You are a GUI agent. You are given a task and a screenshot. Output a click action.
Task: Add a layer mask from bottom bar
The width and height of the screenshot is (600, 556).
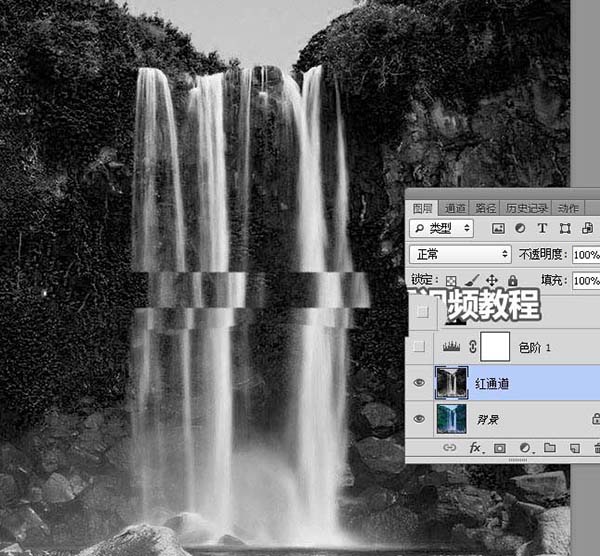click(x=500, y=447)
